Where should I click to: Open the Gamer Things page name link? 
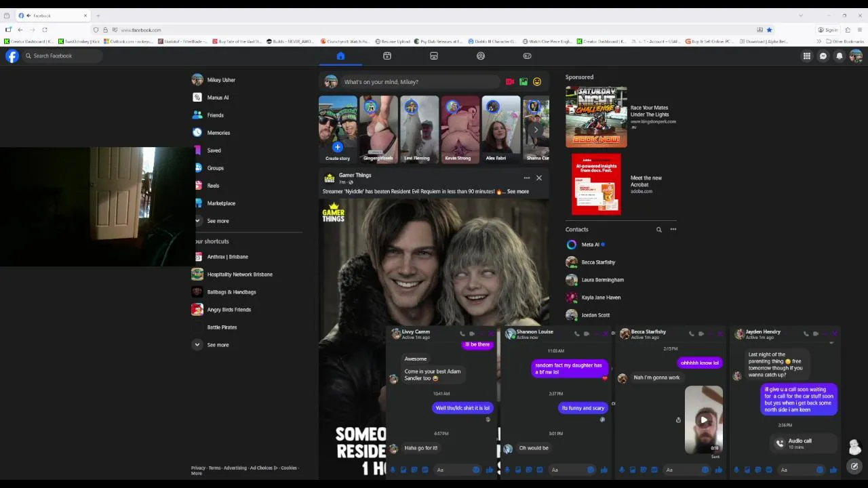tap(355, 176)
